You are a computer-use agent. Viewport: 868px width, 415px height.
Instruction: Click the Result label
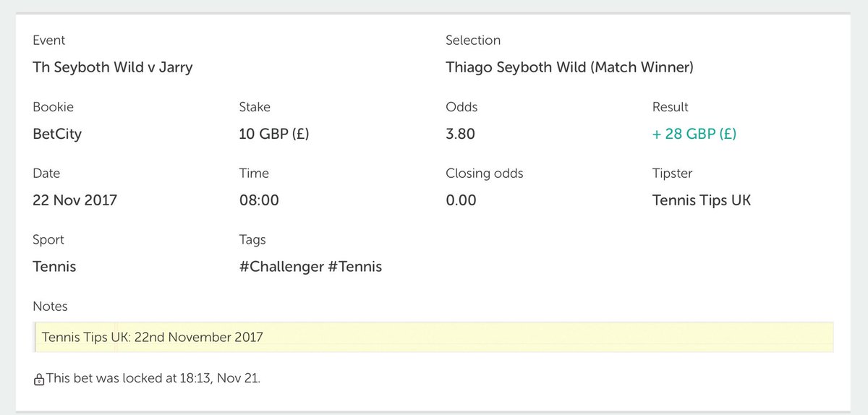coord(671,107)
